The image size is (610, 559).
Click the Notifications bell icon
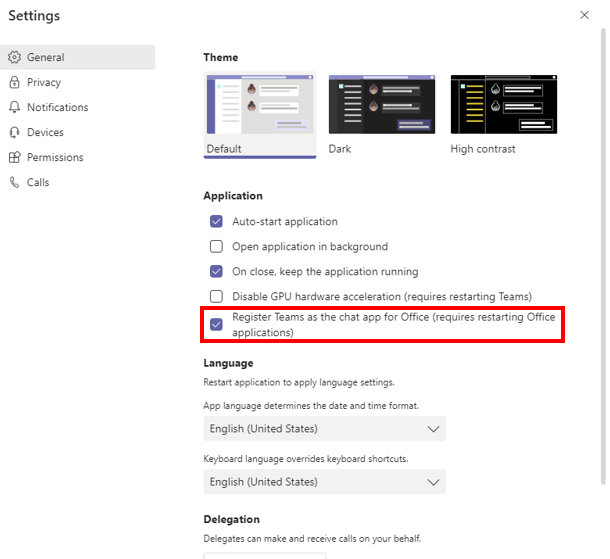click(14, 107)
